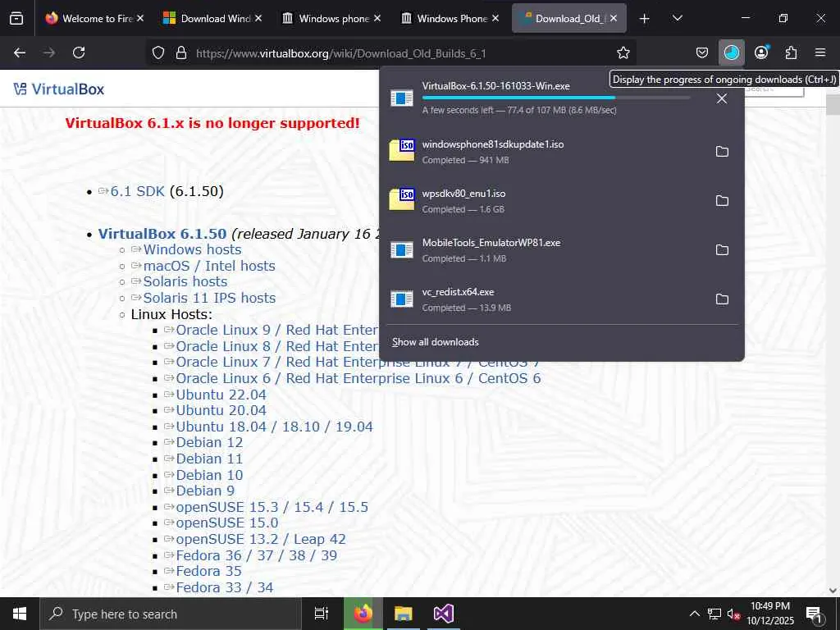Reload the page with the refresh icon
Viewport: 840px width, 630px height.
79,52
